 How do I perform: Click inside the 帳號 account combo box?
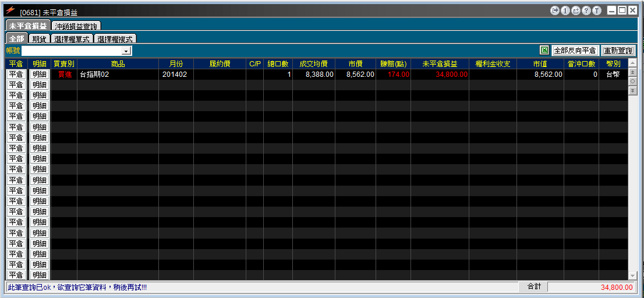click(72, 51)
